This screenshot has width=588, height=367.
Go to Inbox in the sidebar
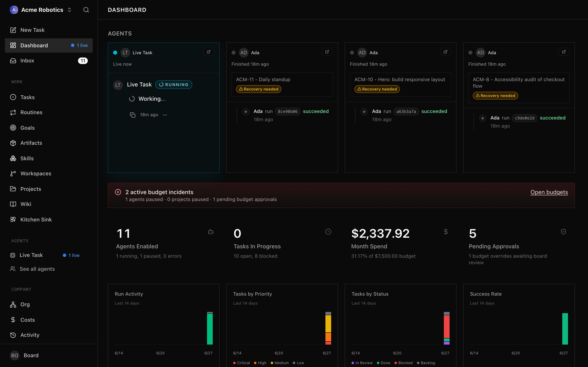coord(49,61)
